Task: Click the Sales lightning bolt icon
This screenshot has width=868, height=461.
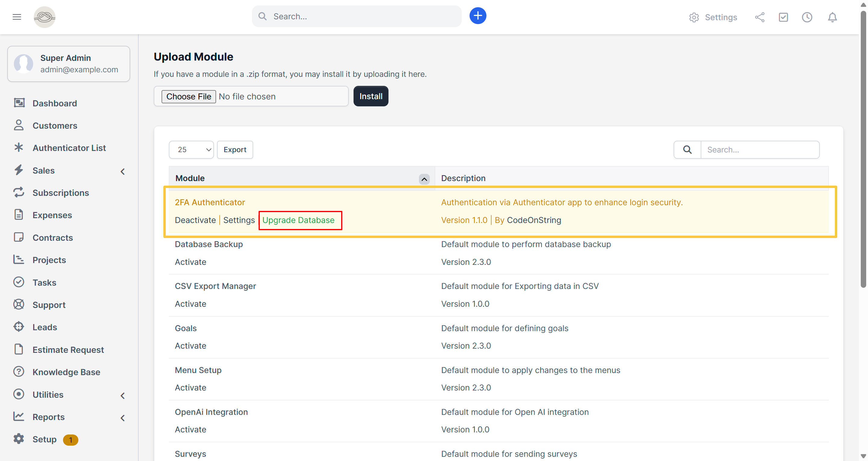Action: (x=19, y=170)
